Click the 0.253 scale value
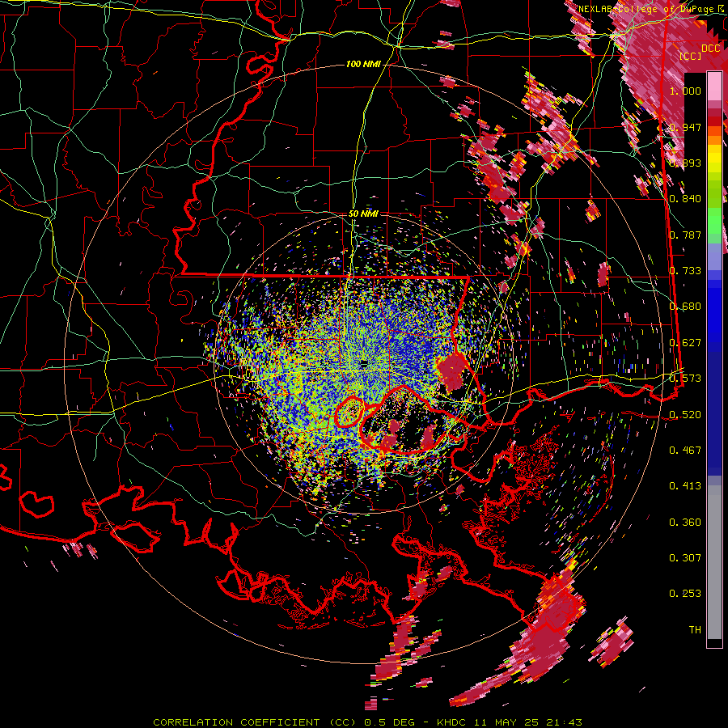 (x=685, y=594)
